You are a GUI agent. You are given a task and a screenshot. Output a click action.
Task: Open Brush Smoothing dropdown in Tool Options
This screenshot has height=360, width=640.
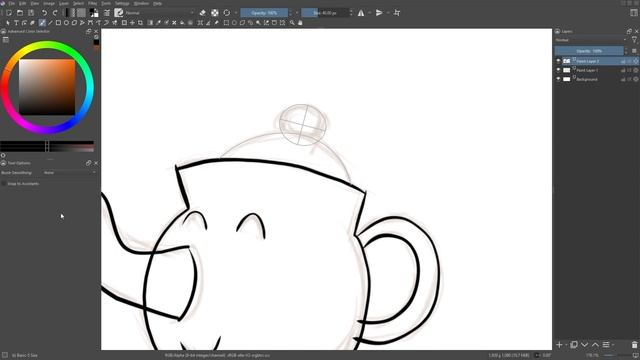[x=69, y=173]
